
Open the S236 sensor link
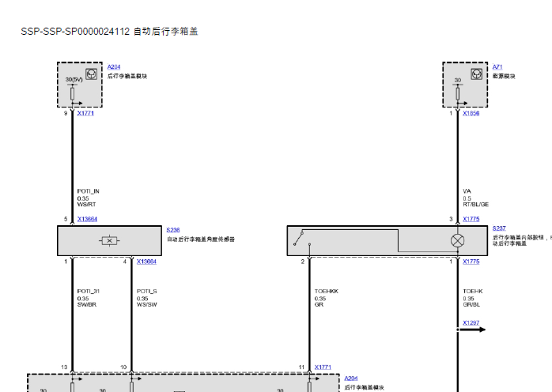[173, 230]
